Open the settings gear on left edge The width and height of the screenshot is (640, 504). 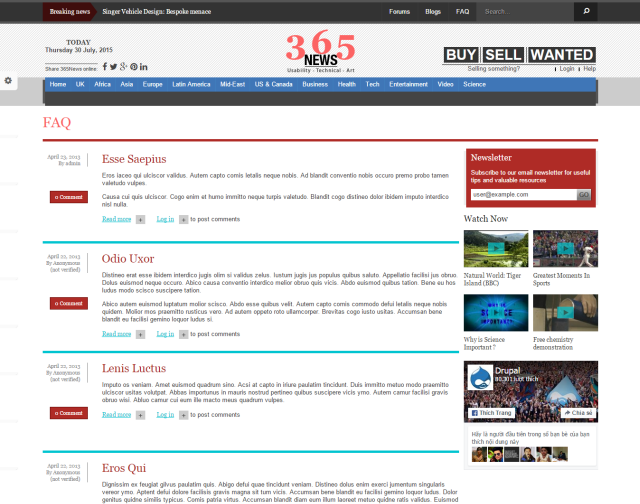[x=8, y=80]
